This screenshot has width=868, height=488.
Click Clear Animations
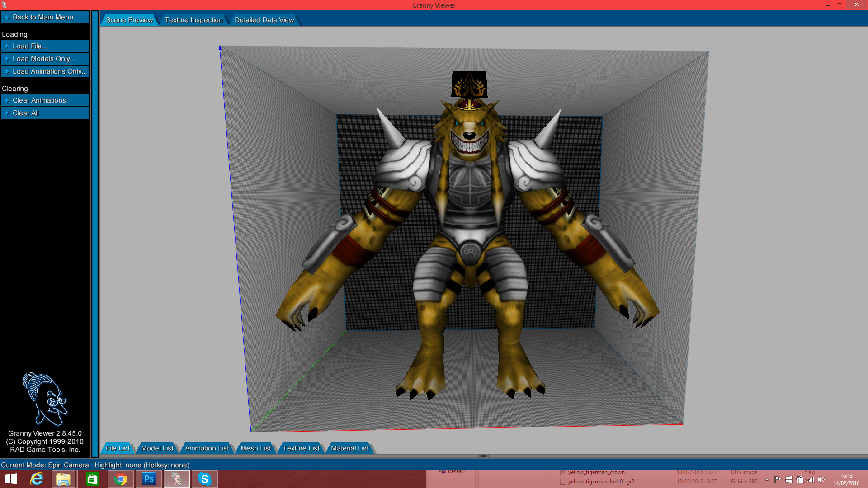(x=45, y=100)
